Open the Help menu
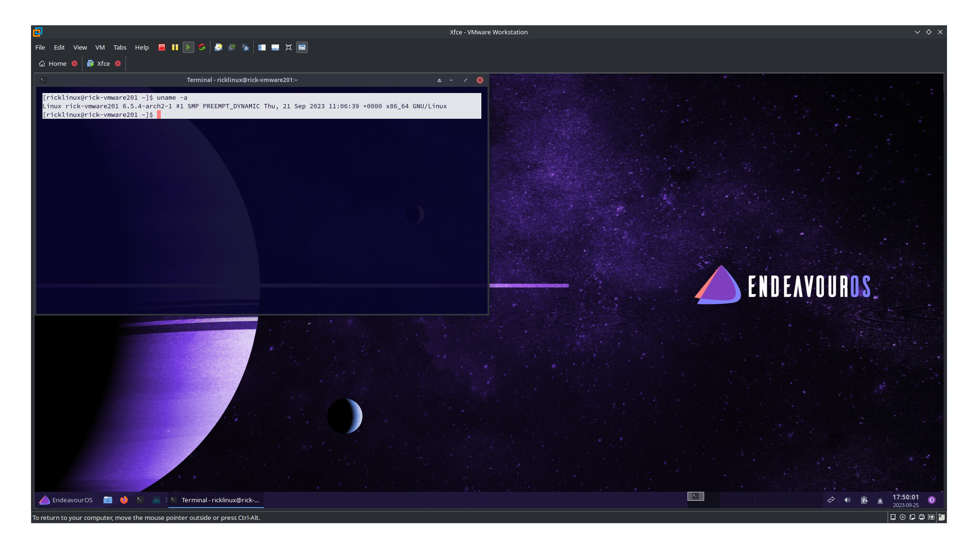978x560 pixels. (x=142, y=47)
